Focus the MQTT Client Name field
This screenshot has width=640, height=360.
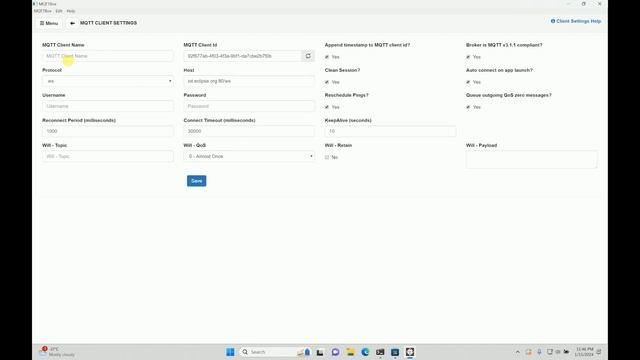coord(108,56)
